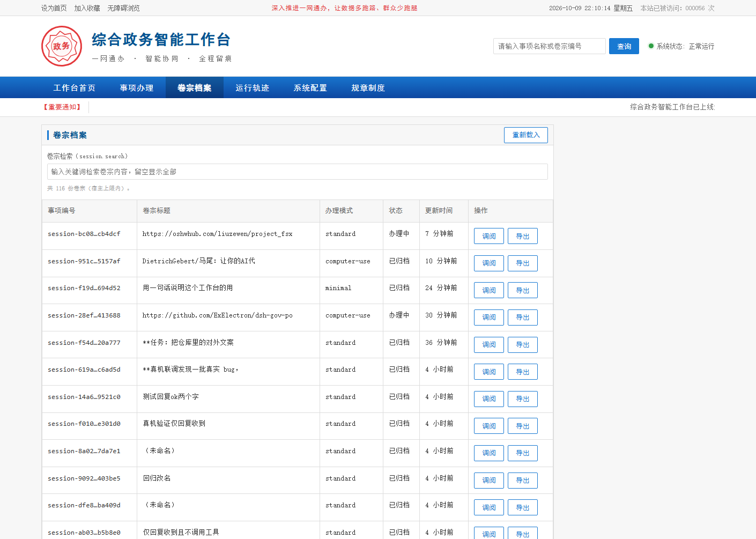Click 调阅 for session-f54d…20a777

pyautogui.click(x=489, y=345)
